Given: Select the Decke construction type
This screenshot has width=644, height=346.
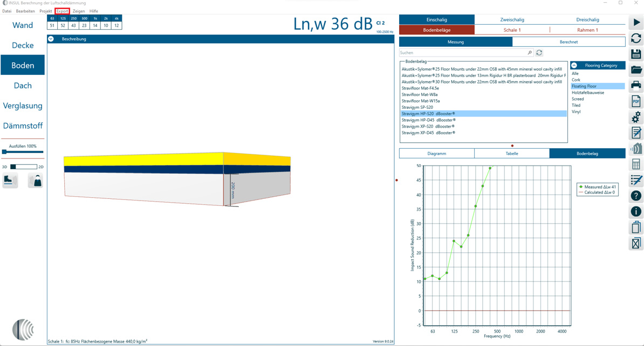Looking at the screenshot, I should [x=23, y=45].
